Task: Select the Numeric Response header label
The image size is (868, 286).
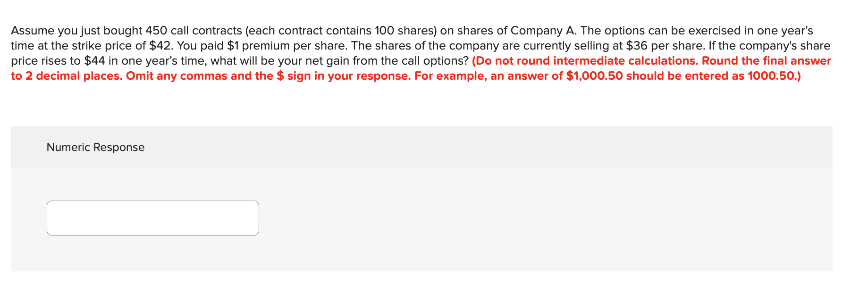Action: coord(95,147)
